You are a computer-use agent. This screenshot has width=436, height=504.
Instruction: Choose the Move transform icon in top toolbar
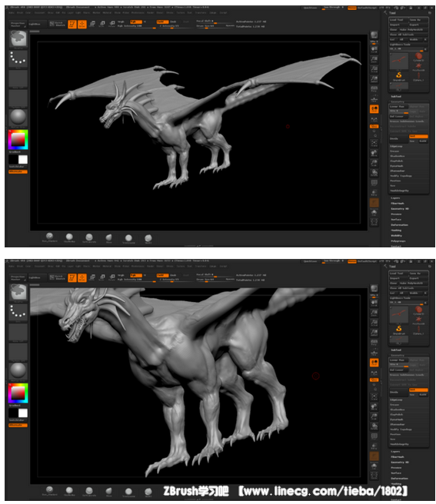pyautogui.click(x=92, y=24)
